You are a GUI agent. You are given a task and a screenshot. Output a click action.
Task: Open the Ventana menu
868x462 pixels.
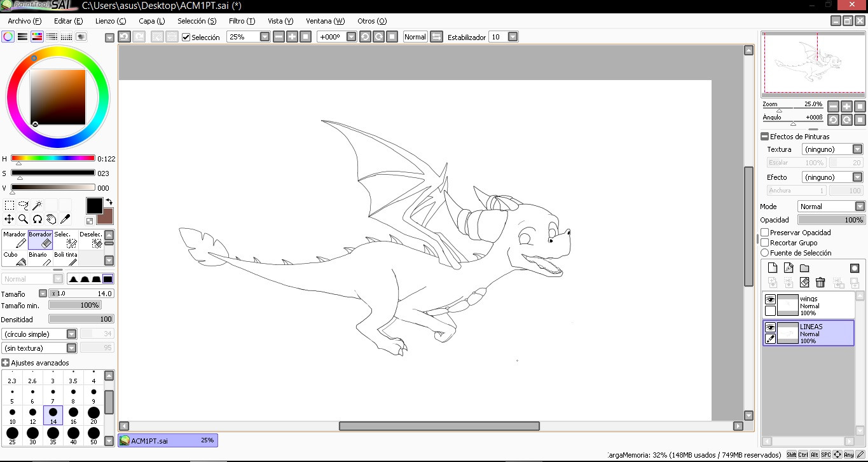(x=325, y=21)
